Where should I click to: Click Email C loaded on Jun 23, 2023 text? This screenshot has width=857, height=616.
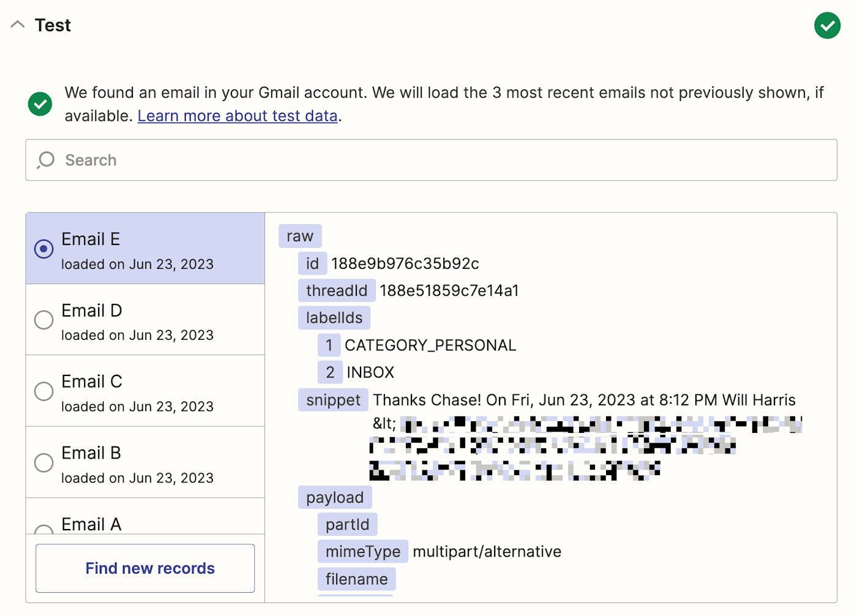coord(137,407)
